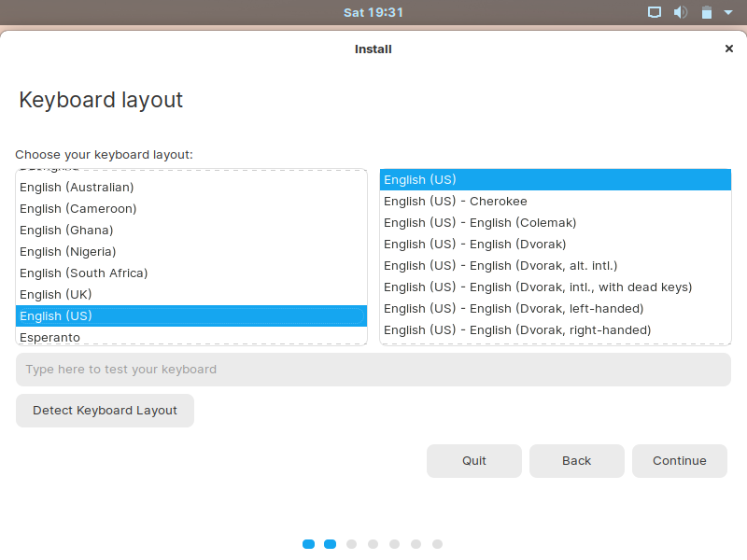The width and height of the screenshot is (747, 560).
Task: Go Back to previous step
Action: pyautogui.click(x=576, y=461)
